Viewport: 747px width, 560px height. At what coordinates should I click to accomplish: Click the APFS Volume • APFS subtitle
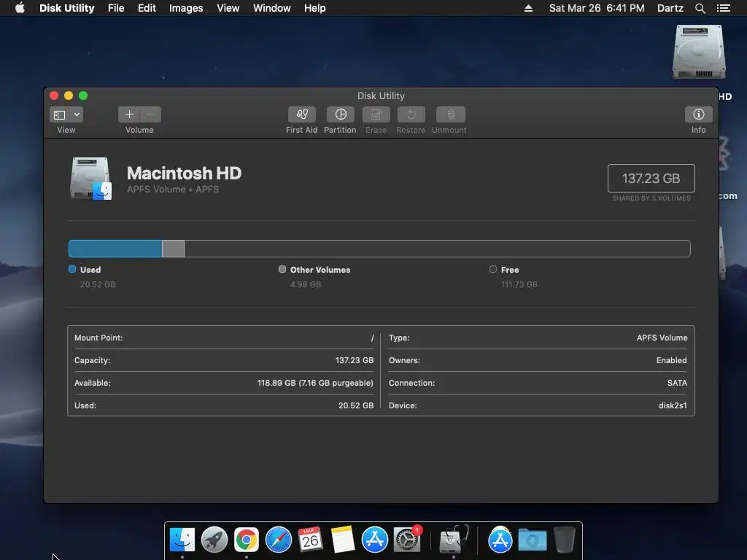click(173, 189)
